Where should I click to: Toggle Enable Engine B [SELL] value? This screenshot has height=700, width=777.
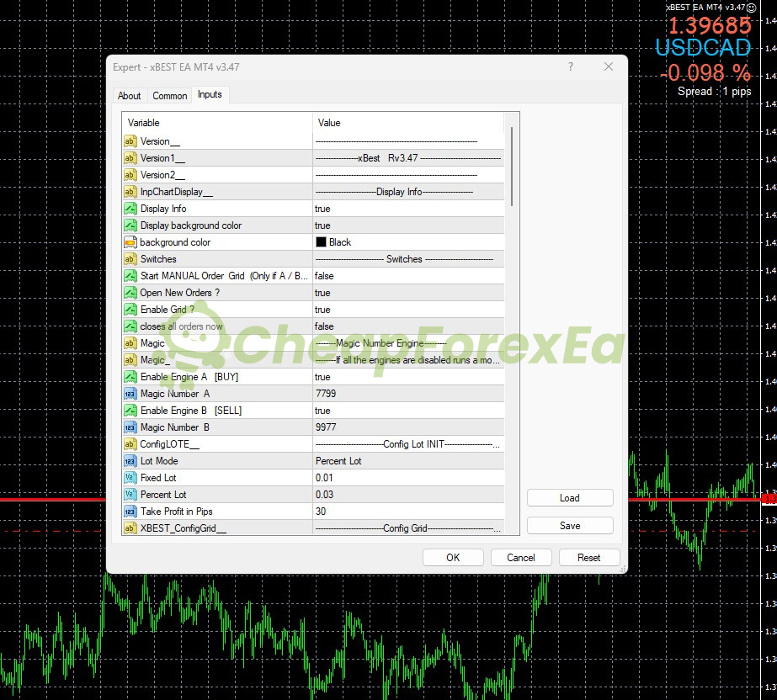click(x=408, y=411)
